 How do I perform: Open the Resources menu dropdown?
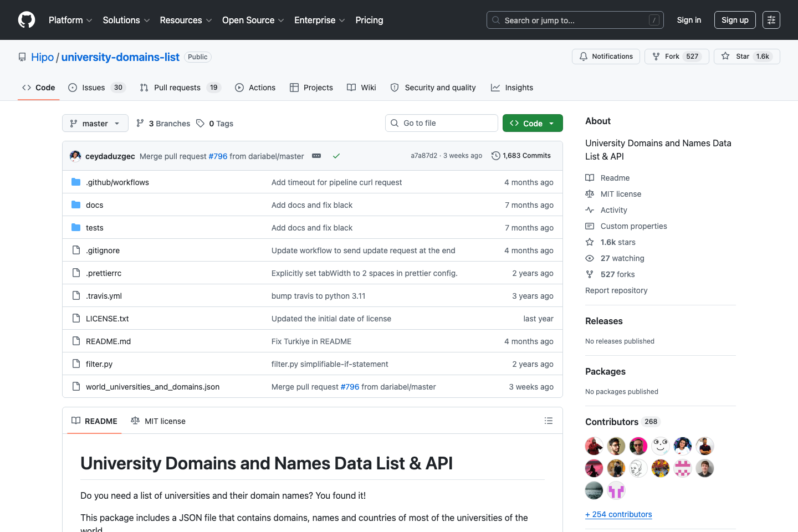(x=185, y=20)
